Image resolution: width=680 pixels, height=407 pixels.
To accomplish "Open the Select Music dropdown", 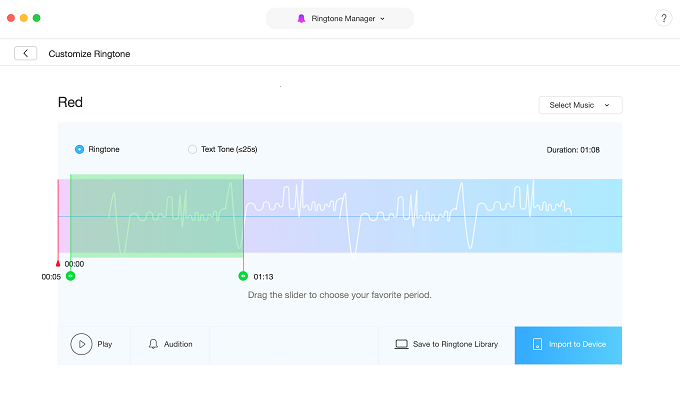I will [x=580, y=105].
